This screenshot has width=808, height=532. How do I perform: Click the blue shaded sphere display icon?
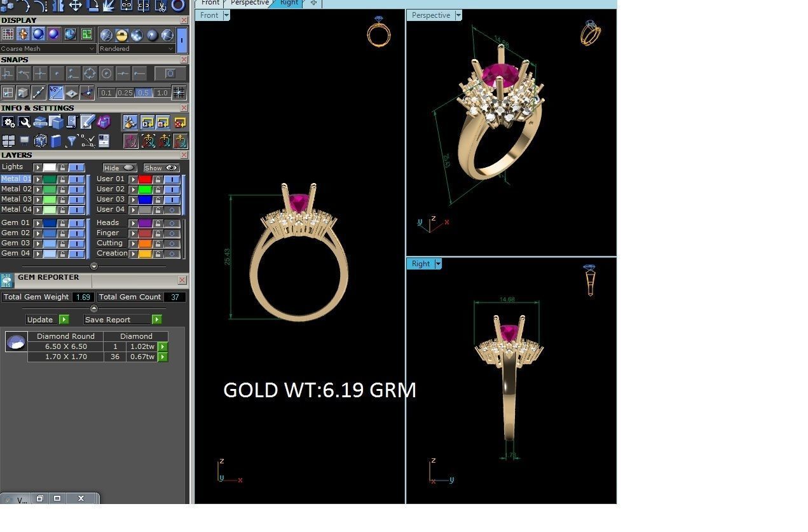point(38,34)
